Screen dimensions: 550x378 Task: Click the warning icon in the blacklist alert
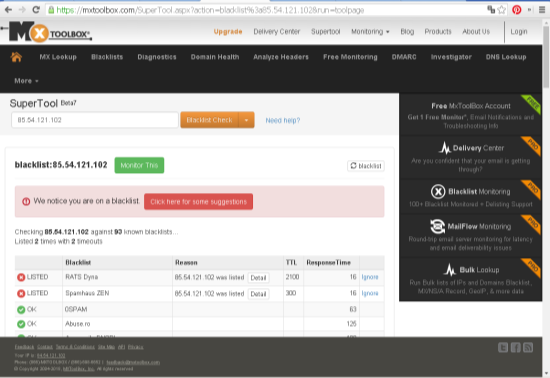tap(26, 202)
